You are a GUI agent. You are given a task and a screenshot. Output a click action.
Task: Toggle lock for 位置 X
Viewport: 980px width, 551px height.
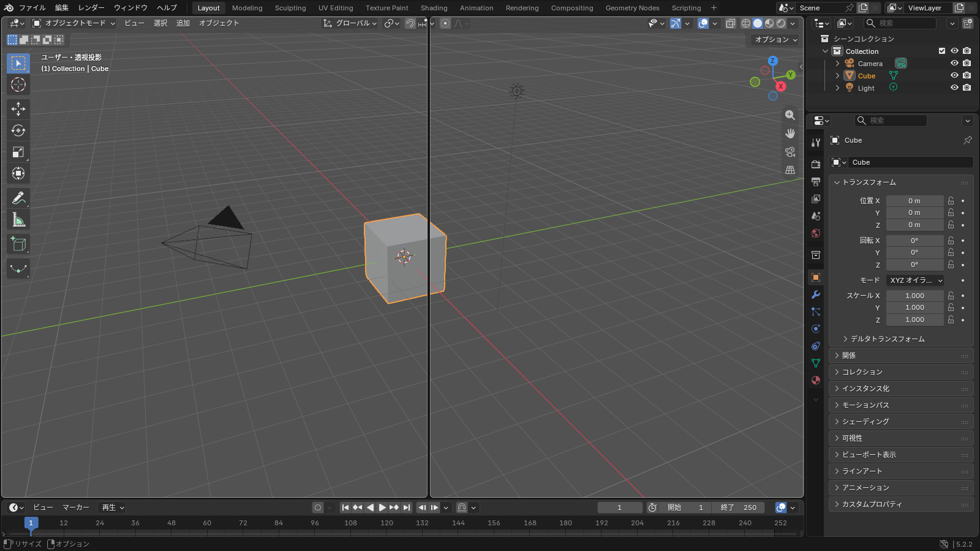[x=951, y=201]
